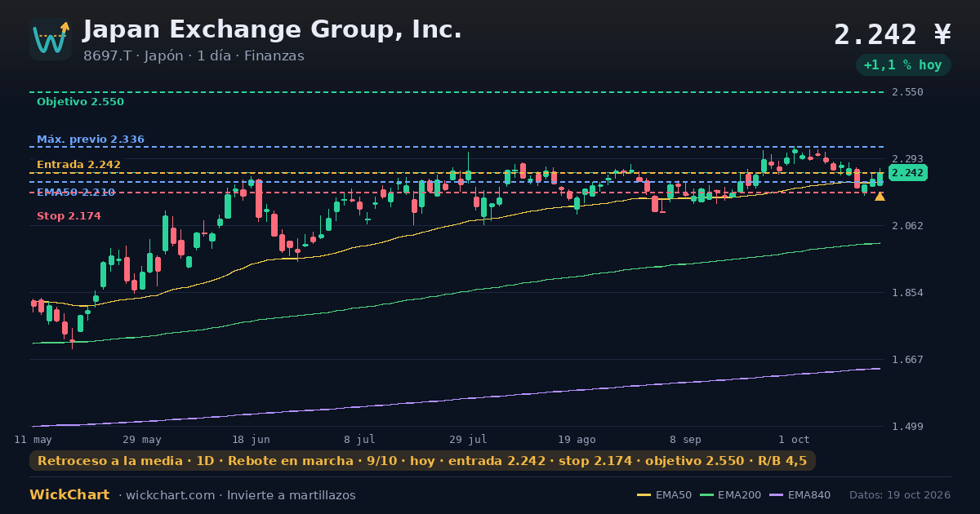Image resolution: width=980 pixels, height=514 pixels.
Task: Click the EMA840 legend label
Action: pos(809,495)
